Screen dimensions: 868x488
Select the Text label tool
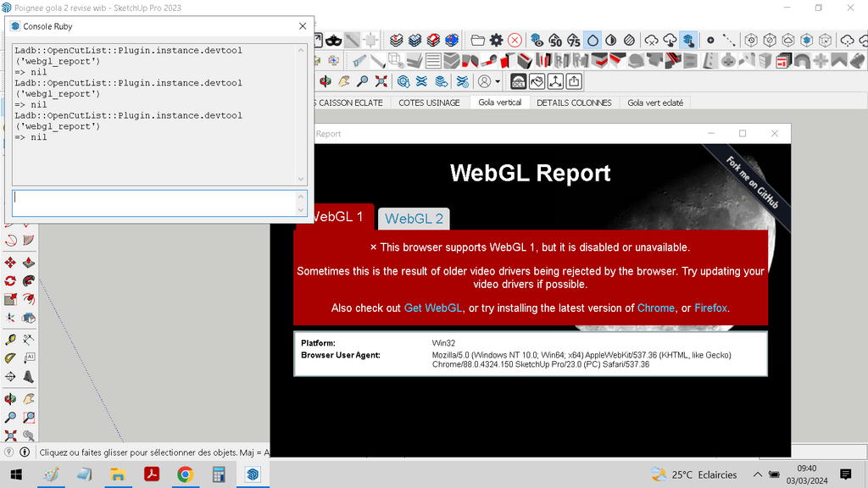pos(29,358)
